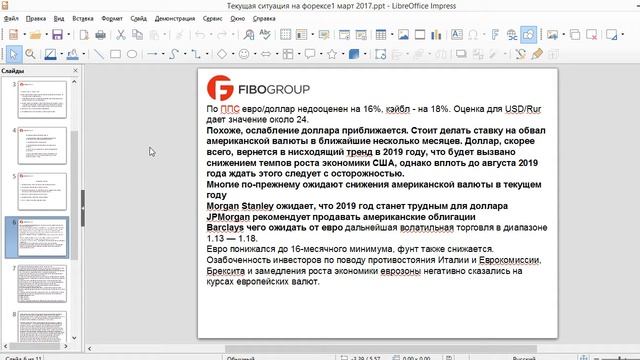The height and width of the screenshot is (360, 640).
Task: Click the word 'Barclays' in the slide
Action: [225, 227]
